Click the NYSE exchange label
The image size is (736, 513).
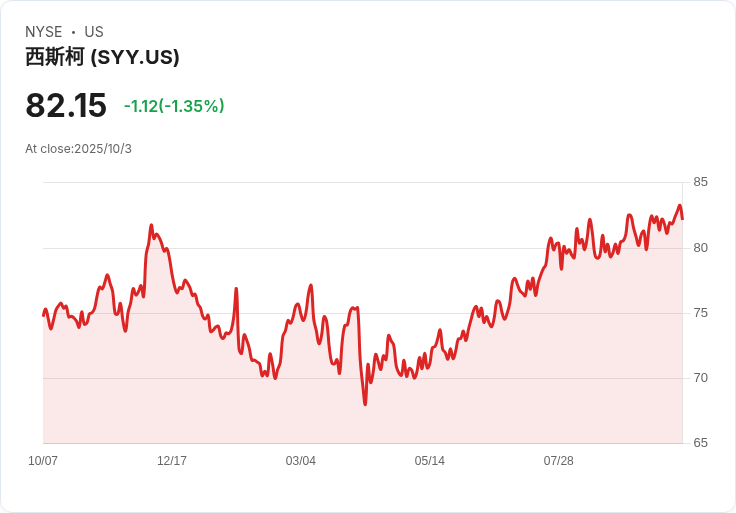[x=44, y=32]
